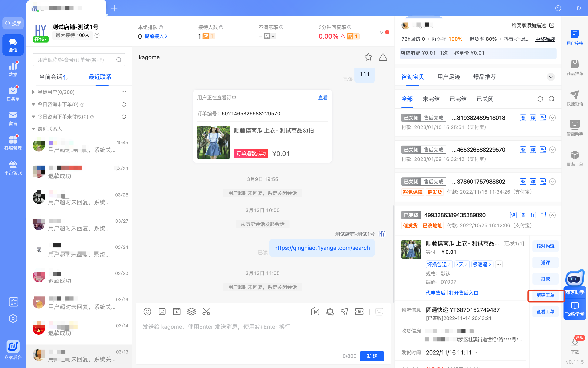The image size is (588, 368).
Task: Expand the stats bar double chevron
Action: 381,32
